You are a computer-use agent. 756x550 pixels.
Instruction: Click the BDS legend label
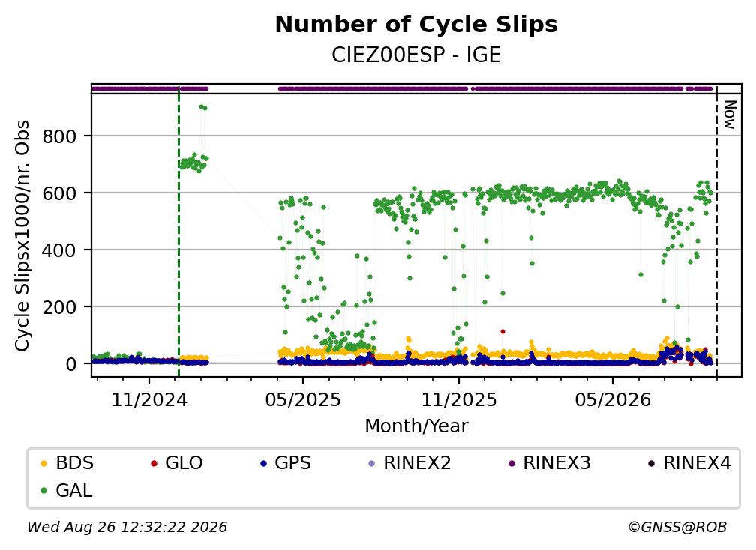coord(75,463)
